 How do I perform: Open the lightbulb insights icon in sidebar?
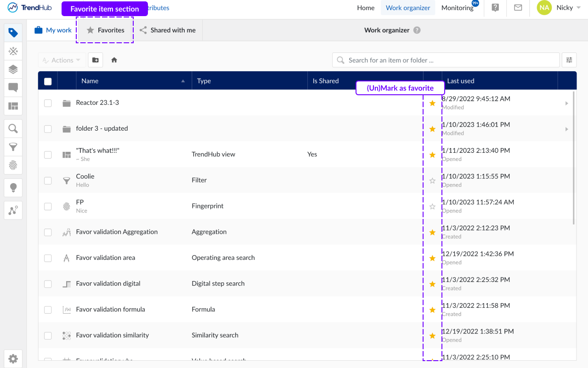click(x=13, y=187)
